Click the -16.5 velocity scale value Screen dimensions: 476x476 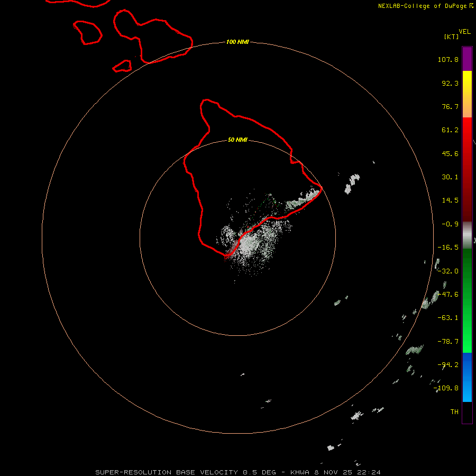click(448, 248)
